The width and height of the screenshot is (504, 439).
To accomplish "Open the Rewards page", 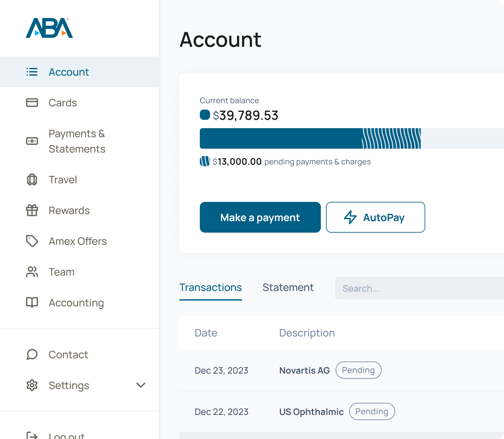I will 79,210.
